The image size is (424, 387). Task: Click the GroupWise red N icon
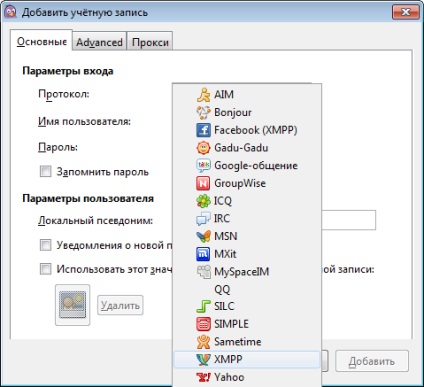pyautogui.click(x=203, y=183)
